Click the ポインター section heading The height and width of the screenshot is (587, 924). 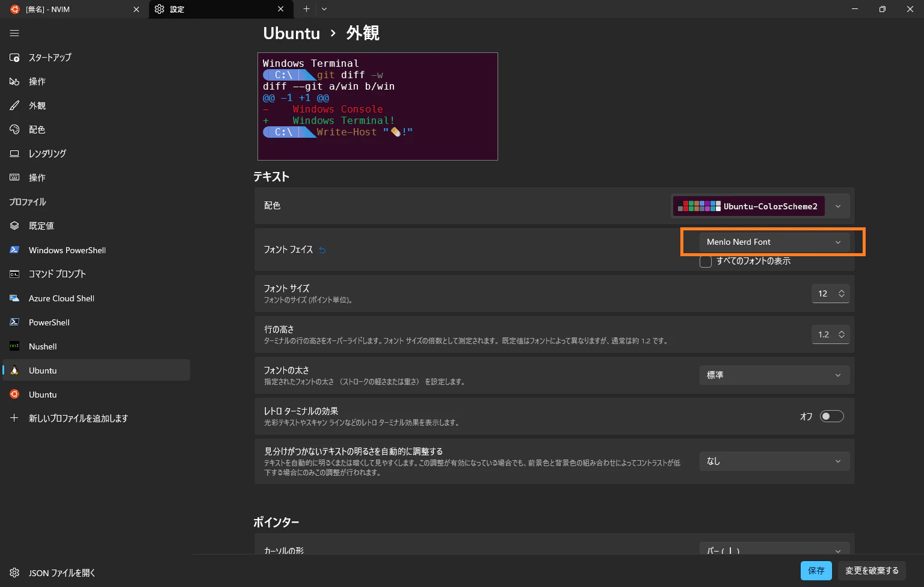click(276, 522)
